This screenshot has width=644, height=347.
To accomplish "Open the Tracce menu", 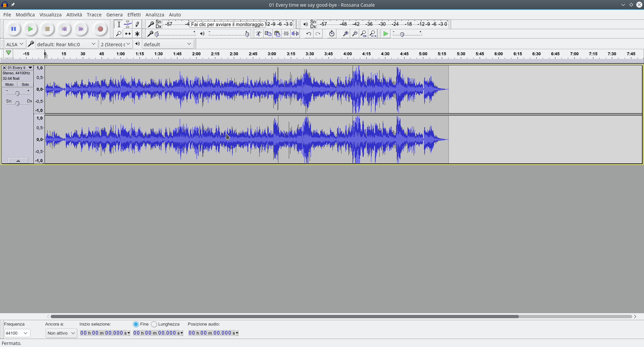I will [94, 15].
